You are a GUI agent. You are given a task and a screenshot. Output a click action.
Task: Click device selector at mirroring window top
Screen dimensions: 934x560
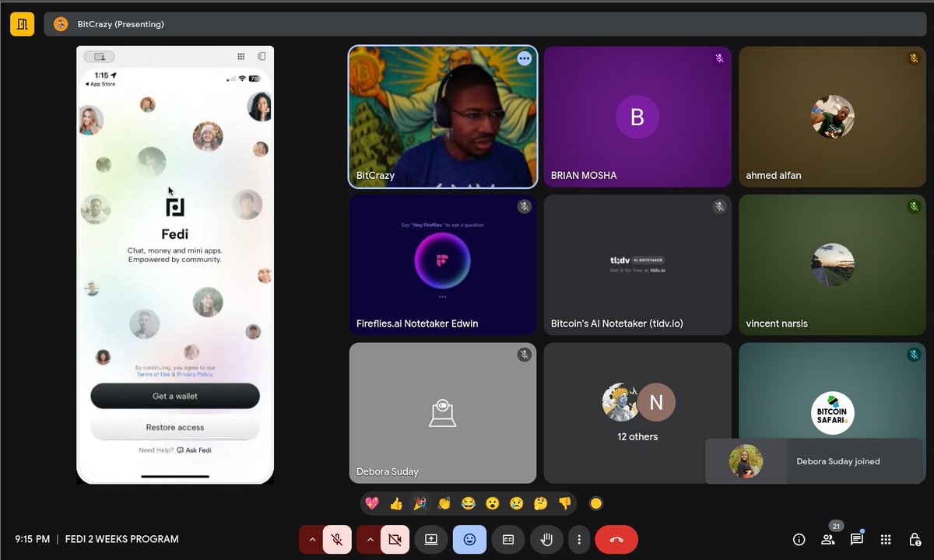(x=99, y=56)
